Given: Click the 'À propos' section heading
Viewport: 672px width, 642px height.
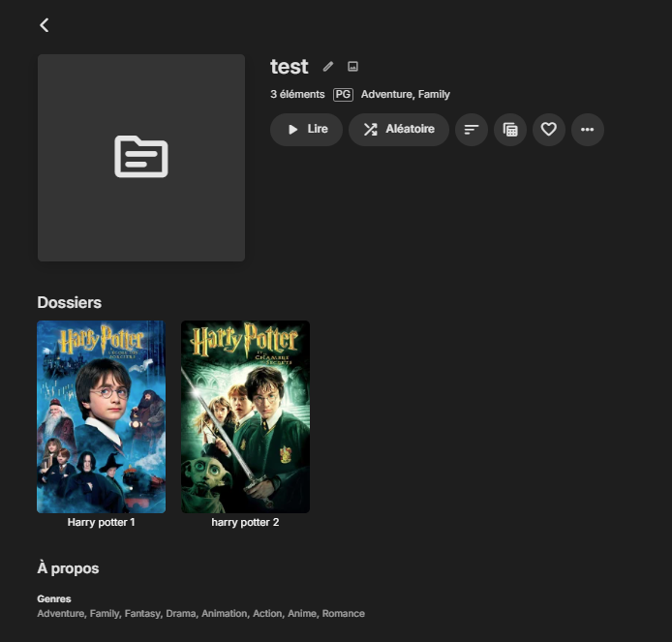Looking at the screenshot, I should tap(68, 568).
